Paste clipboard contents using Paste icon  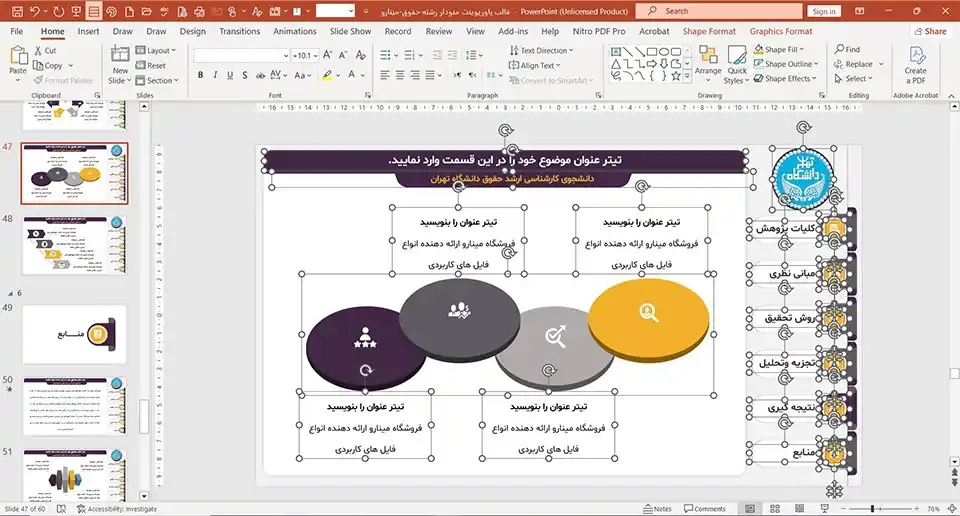(x=18, y=56)
